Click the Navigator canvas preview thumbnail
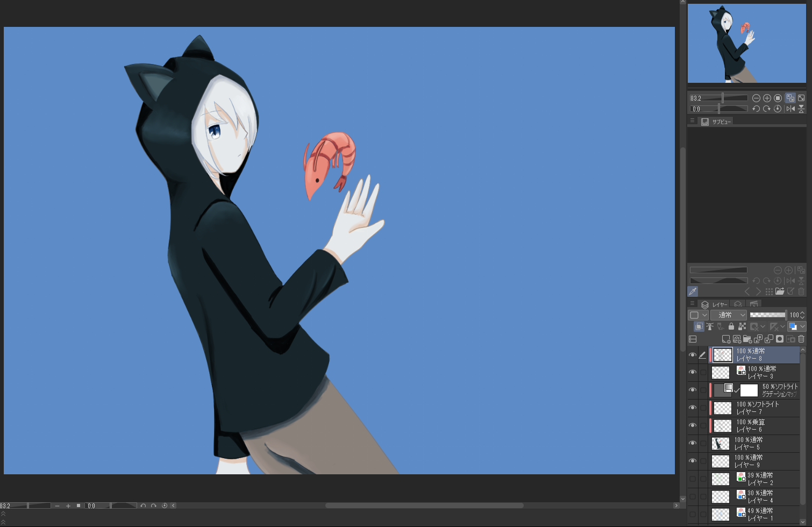Image resolution: width=812 pixels, height=527 pixels. (x=746, y=43)
